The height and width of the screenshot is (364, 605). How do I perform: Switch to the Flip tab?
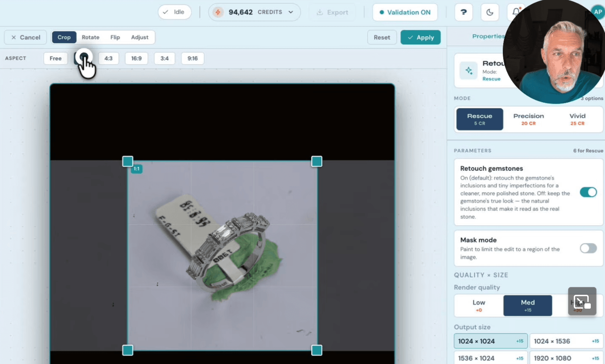[115, 37]
